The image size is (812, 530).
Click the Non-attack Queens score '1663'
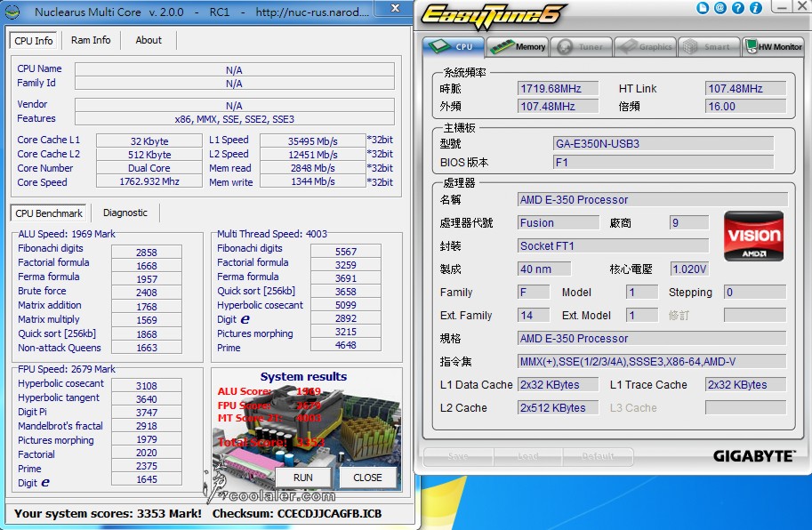[x=147, y=348]
